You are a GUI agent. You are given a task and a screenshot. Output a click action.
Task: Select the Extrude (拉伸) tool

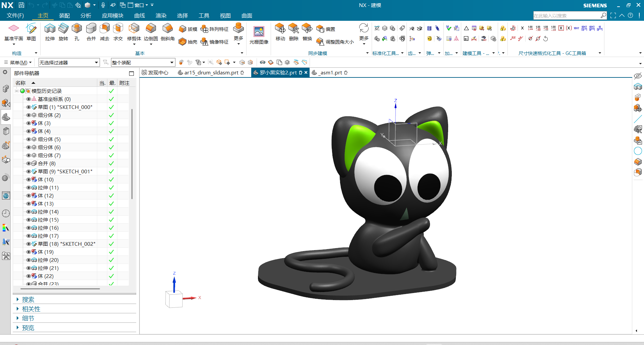click(x=50, y=32)
